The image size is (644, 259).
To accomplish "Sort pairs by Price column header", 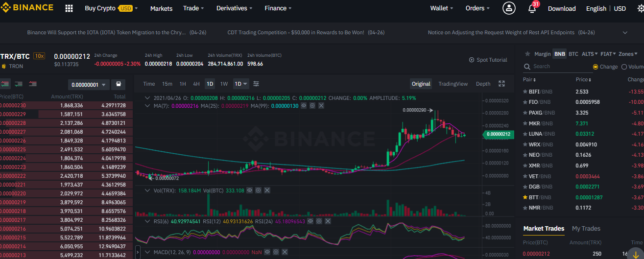I will coord(583,79).
